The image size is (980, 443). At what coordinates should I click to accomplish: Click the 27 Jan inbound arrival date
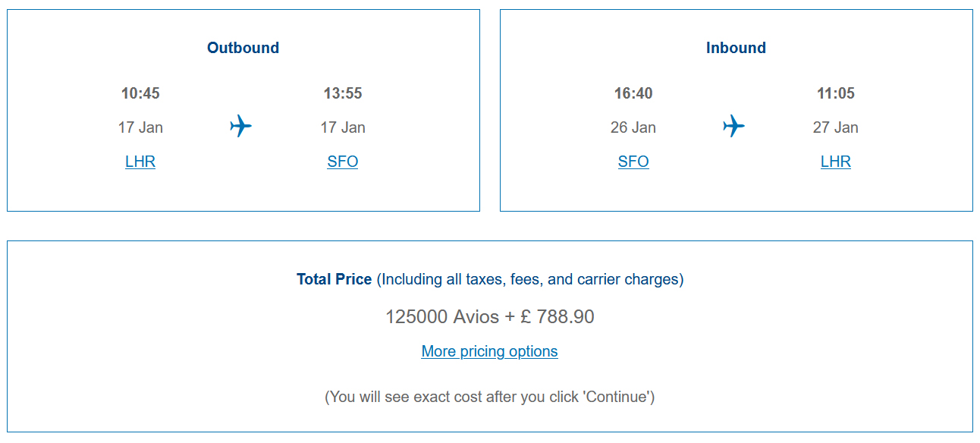click(x=836, y=127)
